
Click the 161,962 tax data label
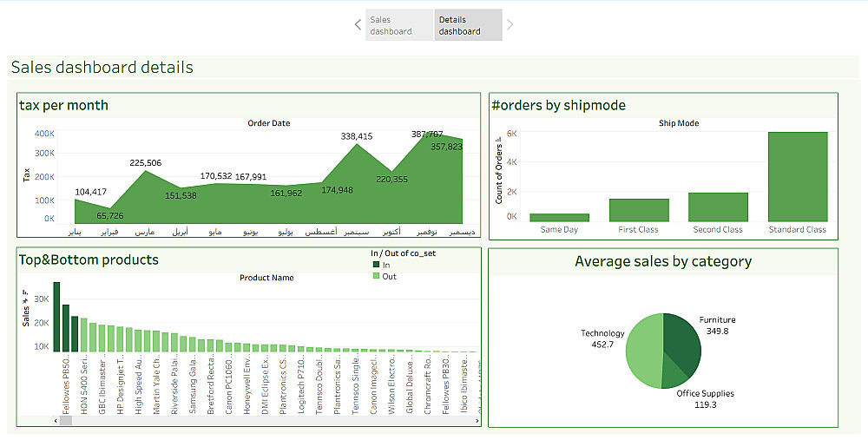click(286, 194)
